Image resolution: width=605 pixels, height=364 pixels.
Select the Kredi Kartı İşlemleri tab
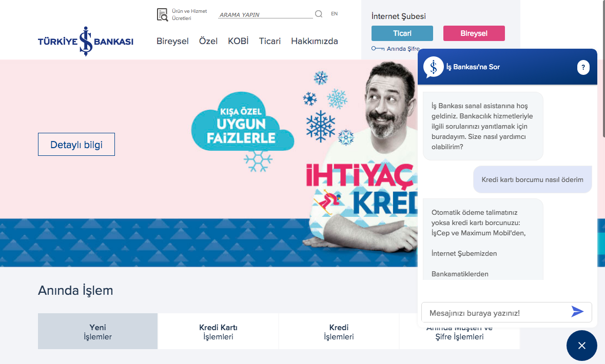(219, 332)
